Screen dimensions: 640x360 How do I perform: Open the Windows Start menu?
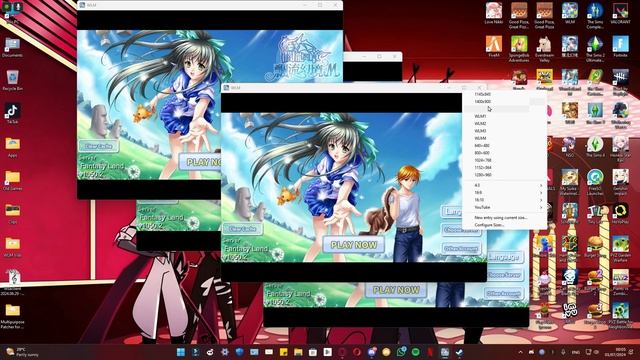[x=181, y=352]
